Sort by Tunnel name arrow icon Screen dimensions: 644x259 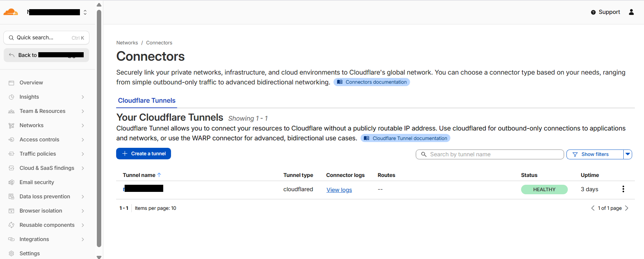tap(159, 175)
